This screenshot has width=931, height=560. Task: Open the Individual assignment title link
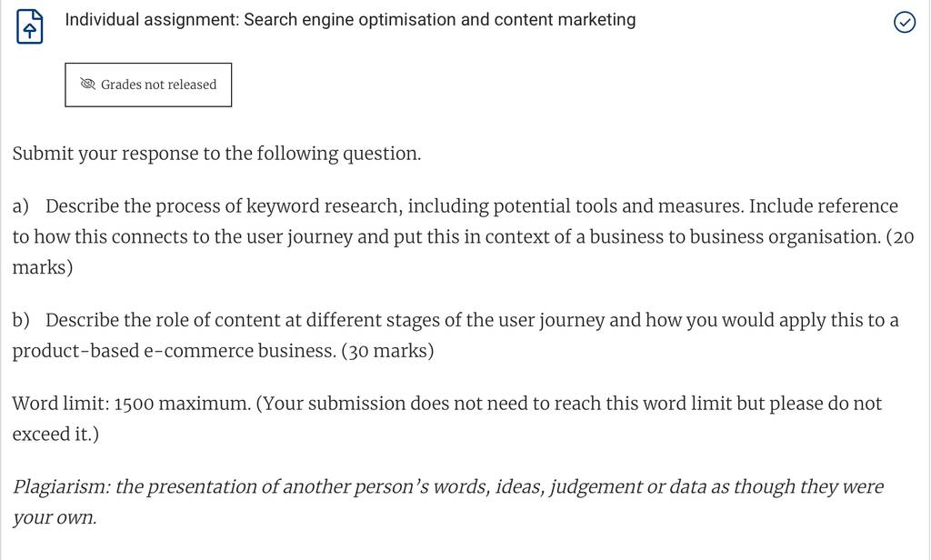(350, 20)
